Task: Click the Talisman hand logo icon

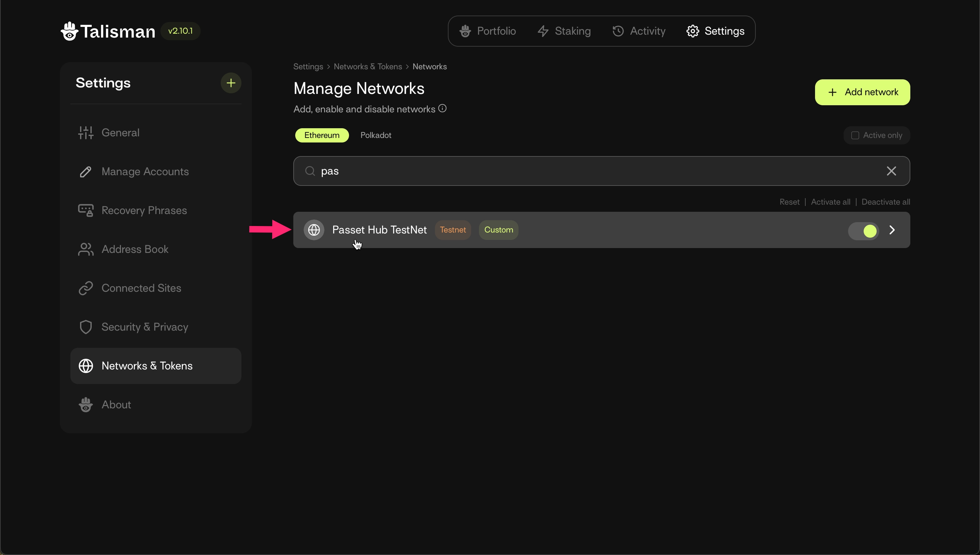Action: [x=69, y=31]
